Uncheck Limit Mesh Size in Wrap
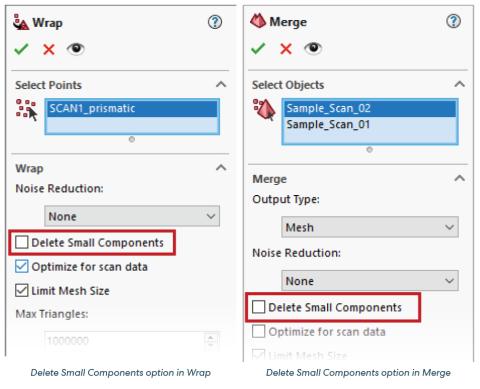Screen dimensions: 480x389 [22, 291]
